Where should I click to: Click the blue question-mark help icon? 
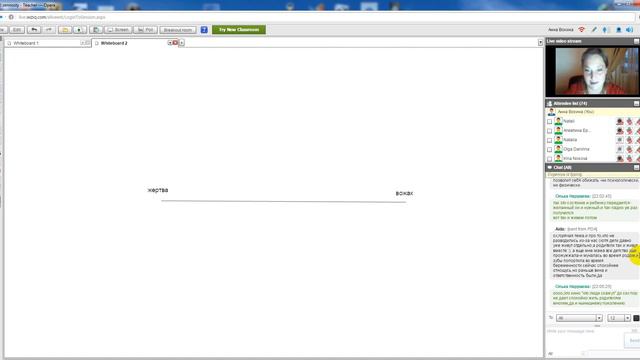point(204,30)
